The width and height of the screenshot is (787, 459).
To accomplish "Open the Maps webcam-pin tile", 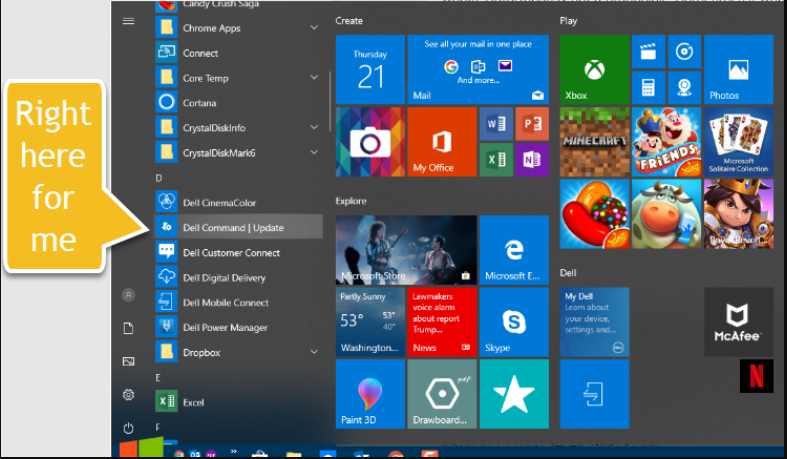I will (x=684, y=88).
